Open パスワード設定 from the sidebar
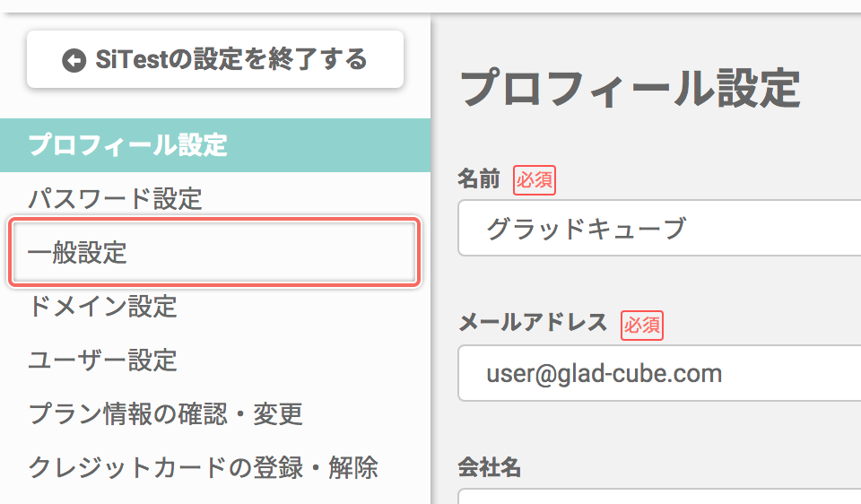 point(116,199)
